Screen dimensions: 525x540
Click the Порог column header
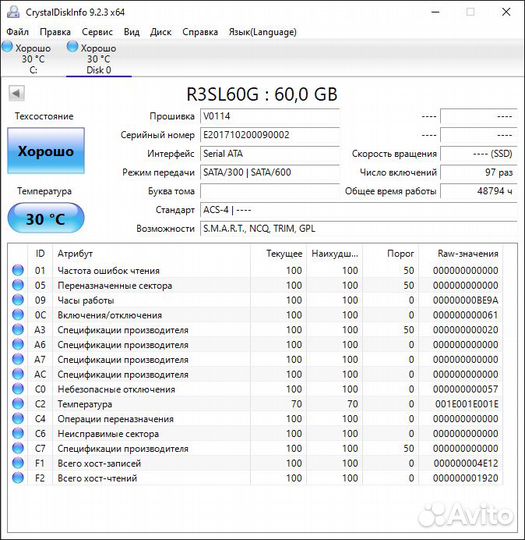tap(390, 254)
